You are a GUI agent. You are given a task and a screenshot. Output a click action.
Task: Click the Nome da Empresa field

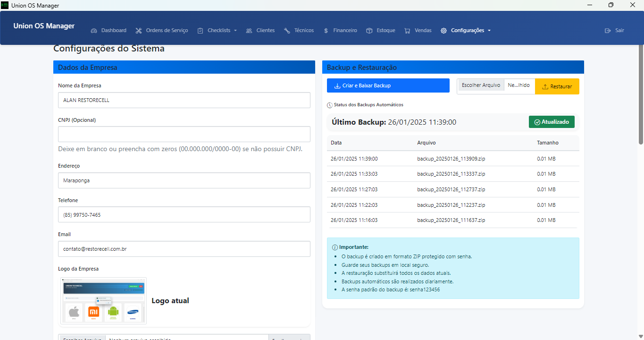pyautogui.click(x=184, y=100)
